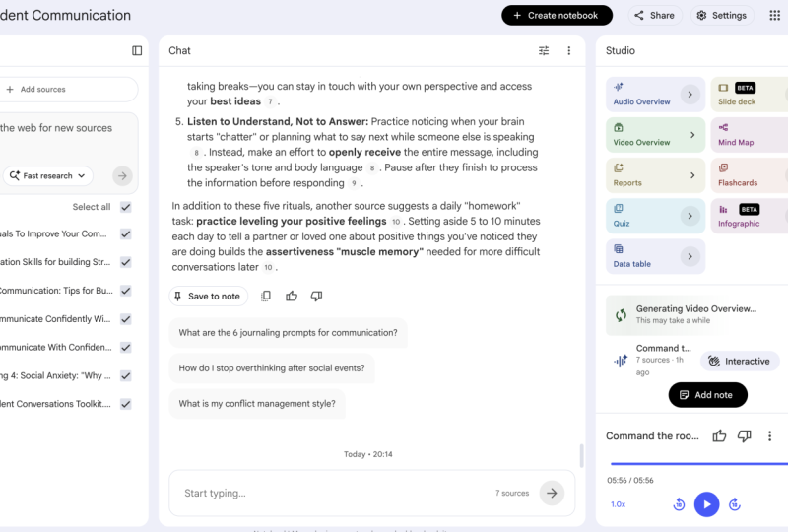Play the audio overview
The height and width of the screenshot is (532, 788).
pyautogui.click(x=706, y=504)
